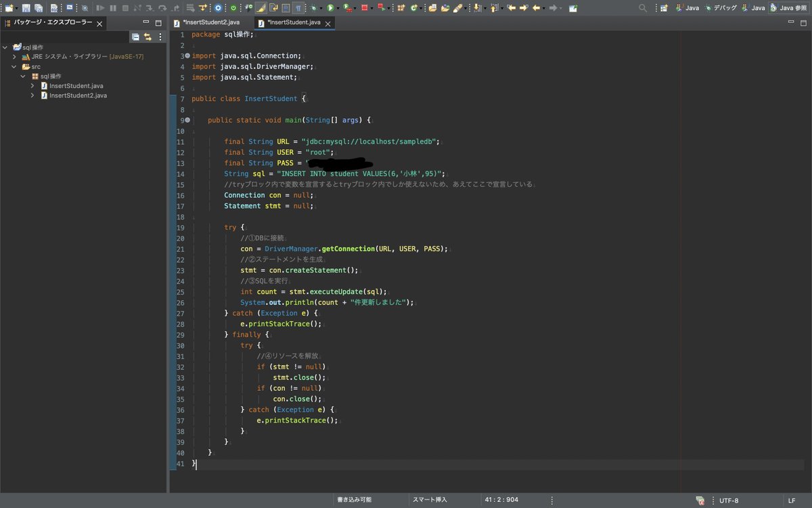Screen dimensions: 812x508
Task: Click cursor position 41 : 2 : 904
Action: 501,500
